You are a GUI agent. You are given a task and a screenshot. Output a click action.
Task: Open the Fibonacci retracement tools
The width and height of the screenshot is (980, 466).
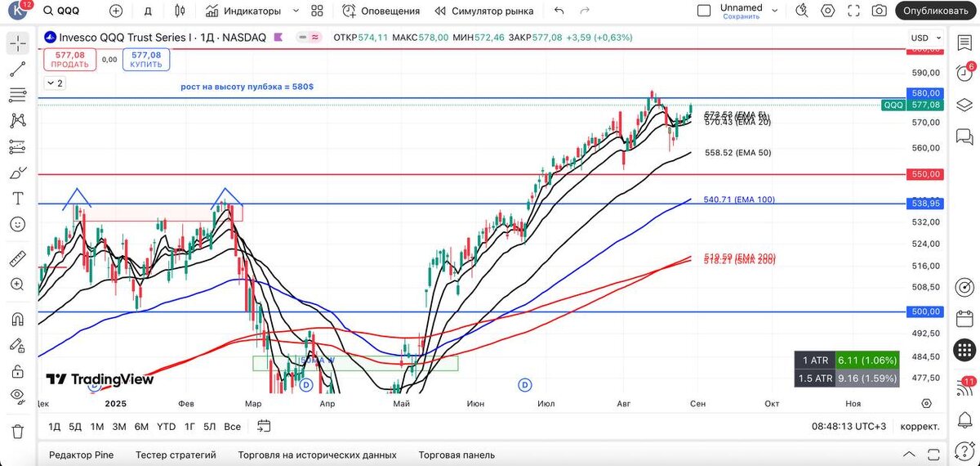click(x=18, y=96)
